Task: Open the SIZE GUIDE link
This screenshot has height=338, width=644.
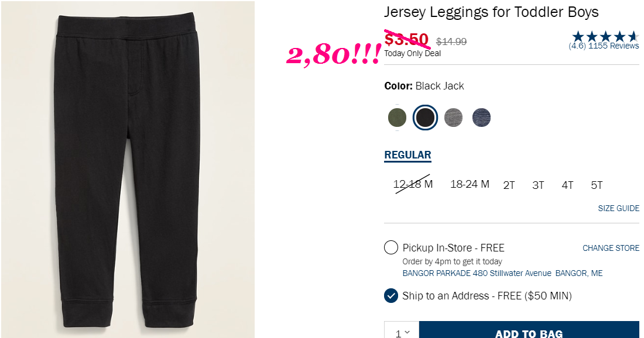Action: (x=619, y=208)
